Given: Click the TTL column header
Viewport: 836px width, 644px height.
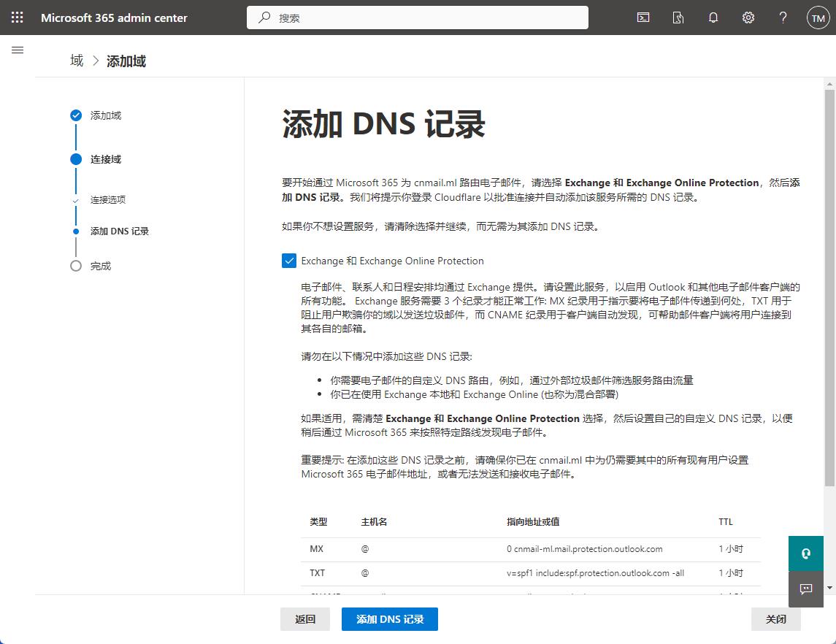Looking at the screenshot, I should pos(726,522).
